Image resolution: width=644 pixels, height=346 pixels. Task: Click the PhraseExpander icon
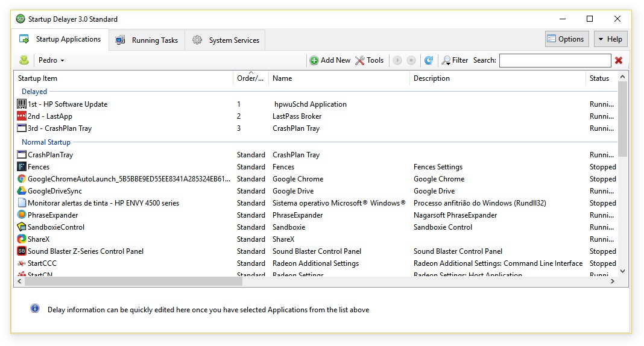pyautogui.click(x=22, y=215)
